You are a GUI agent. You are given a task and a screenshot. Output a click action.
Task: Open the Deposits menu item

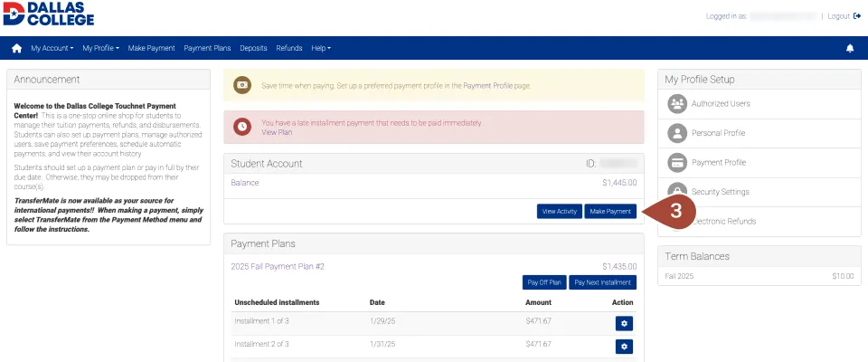click(253, 48)
